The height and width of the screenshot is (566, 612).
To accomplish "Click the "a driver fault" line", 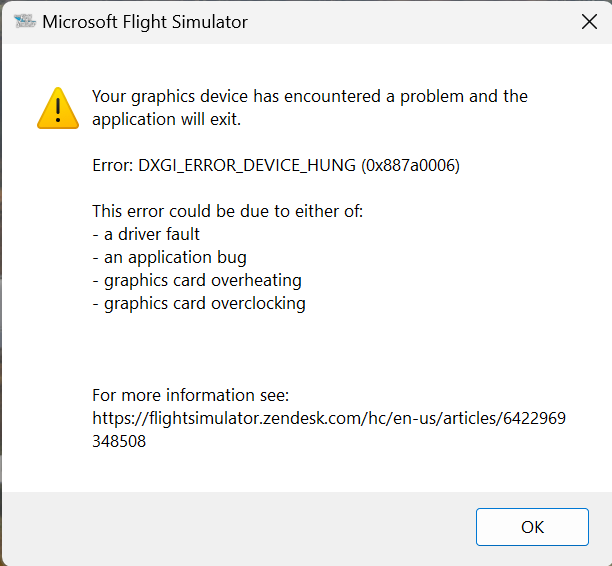I will click(146, 234).
